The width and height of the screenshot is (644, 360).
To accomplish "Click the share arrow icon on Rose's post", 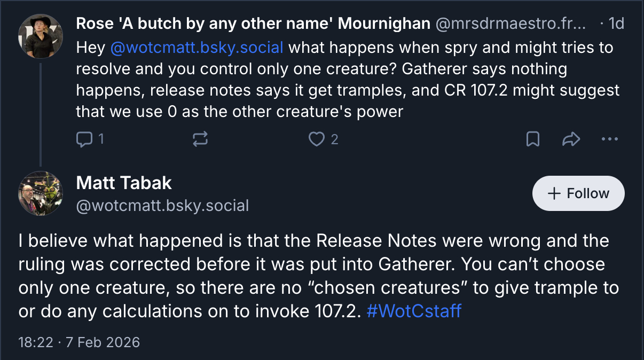I will tap(571, 139).
